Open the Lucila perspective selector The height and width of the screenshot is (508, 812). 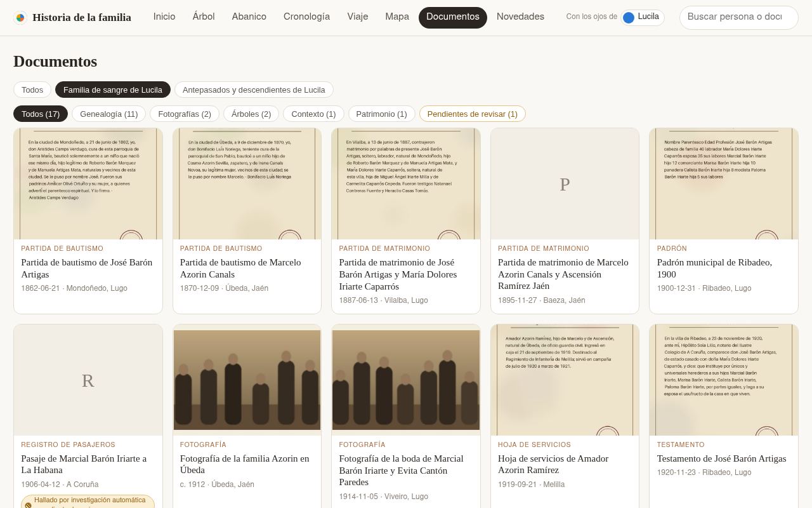coord(642,17)
